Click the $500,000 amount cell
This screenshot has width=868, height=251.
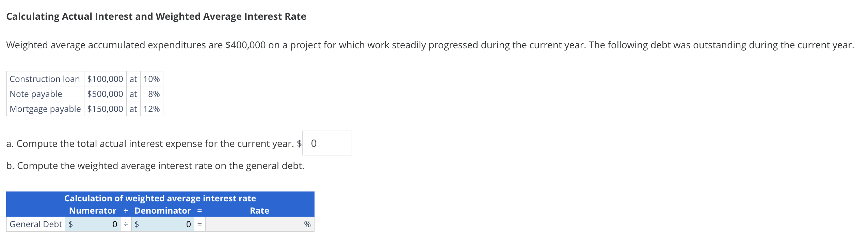[105, 94]
